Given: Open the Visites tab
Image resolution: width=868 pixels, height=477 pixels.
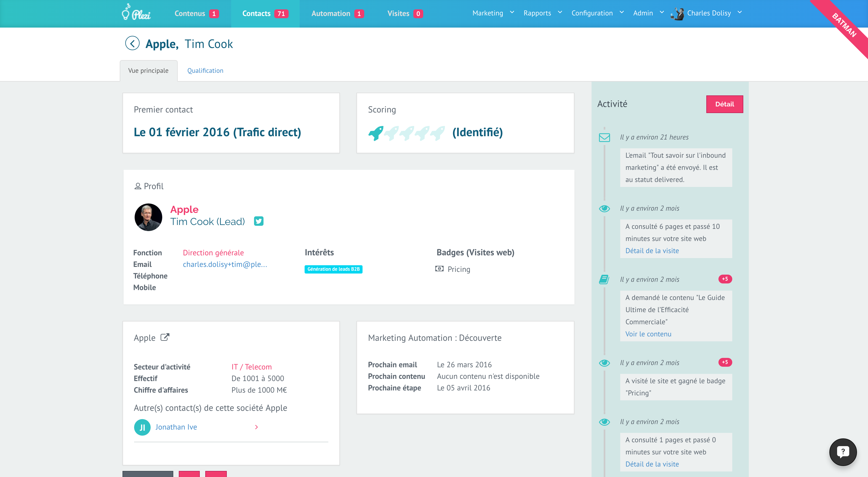Looking at the screenshot, I should 405,14.
